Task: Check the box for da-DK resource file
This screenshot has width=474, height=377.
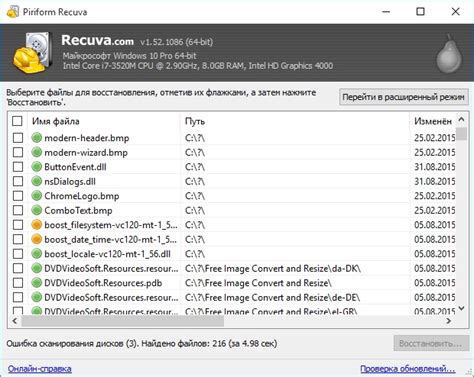Action: (18, 268)
